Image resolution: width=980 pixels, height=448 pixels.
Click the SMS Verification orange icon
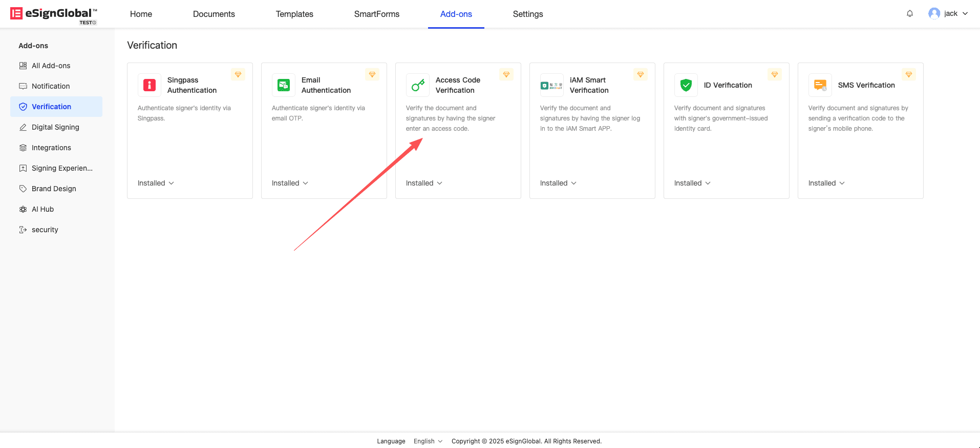pos(820,85)
